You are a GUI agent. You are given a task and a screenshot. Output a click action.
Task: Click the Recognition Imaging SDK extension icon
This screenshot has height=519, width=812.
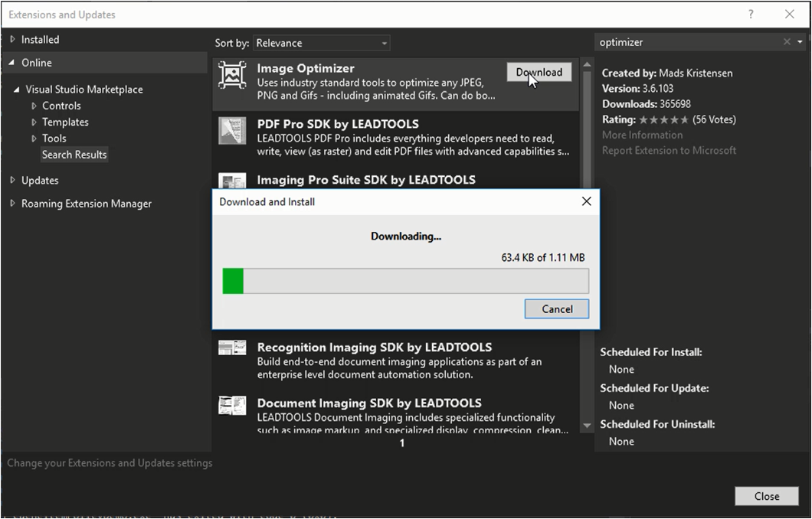(232, 348)
